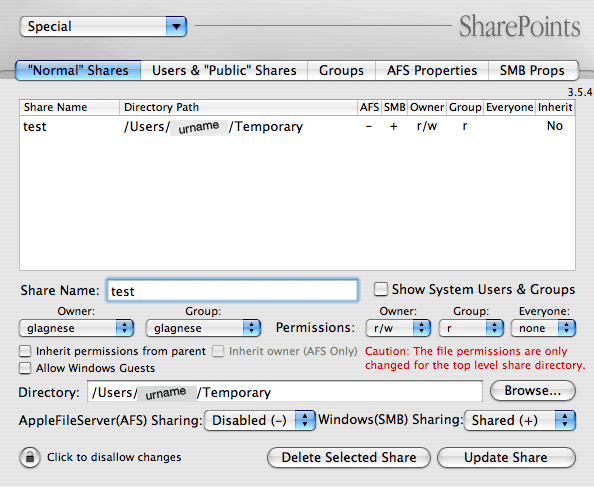Change Owner permissions r/w dropdown
The width and height of the screenshot is (594, 487).
pyautogui.click(x=398, y=328)
